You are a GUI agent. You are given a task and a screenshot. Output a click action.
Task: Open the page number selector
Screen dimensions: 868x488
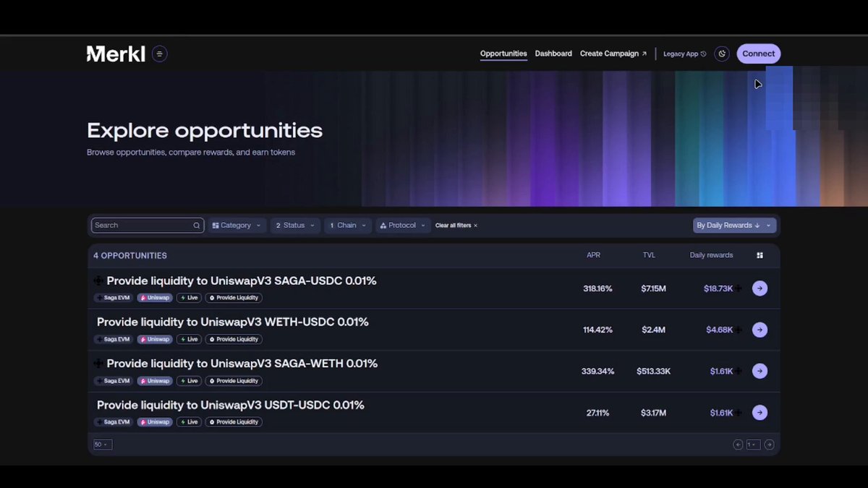(x=754, y=445)
